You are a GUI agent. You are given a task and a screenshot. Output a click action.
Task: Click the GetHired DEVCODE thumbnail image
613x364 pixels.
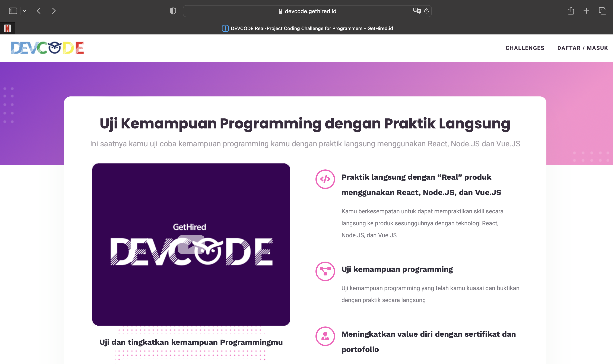click(x=191, y=244)
